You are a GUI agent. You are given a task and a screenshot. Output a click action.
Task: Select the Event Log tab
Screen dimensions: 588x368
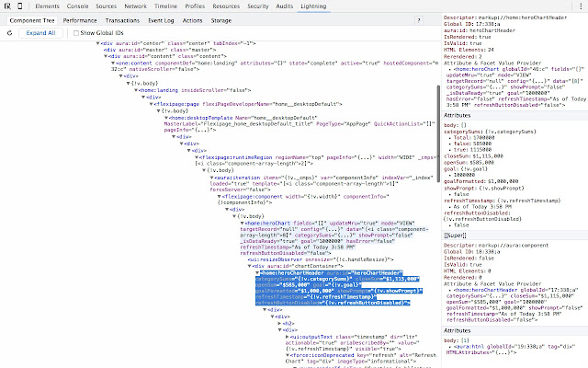(162, 19)
